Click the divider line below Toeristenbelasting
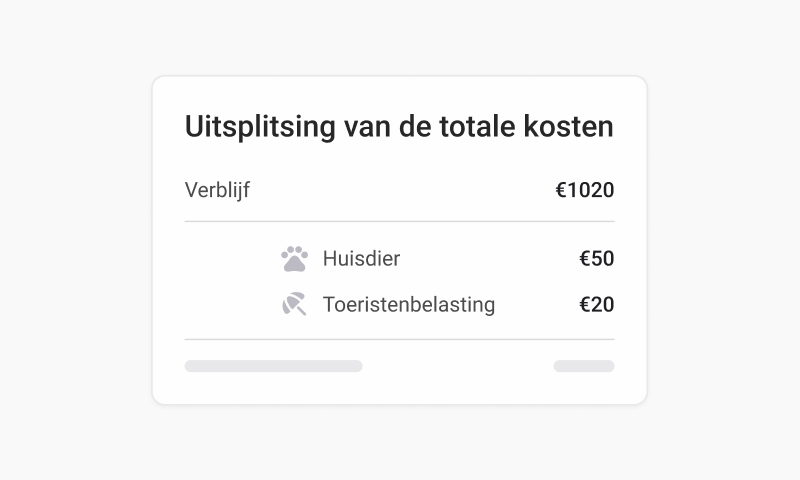 pos(399,340)
